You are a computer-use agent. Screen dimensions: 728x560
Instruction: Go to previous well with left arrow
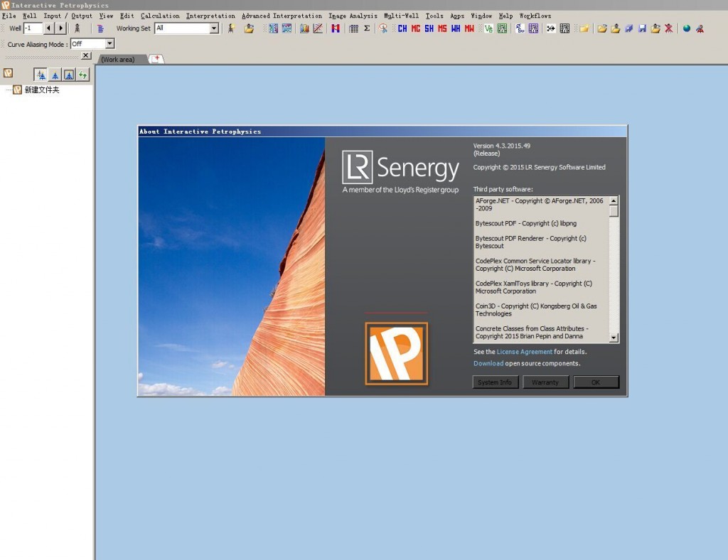48,28
